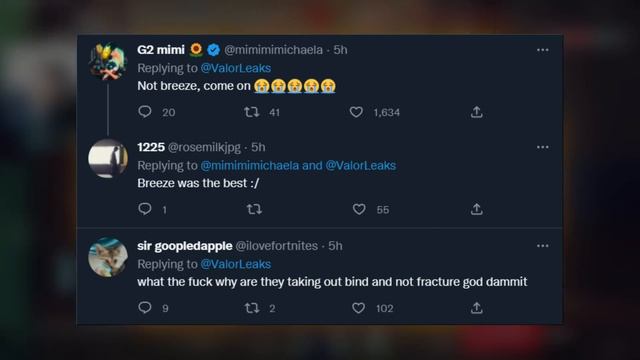The width and height of the screenshot is (640, 360).
Task: Reply to G2 mimi's tweet
Action: point(145,111)
